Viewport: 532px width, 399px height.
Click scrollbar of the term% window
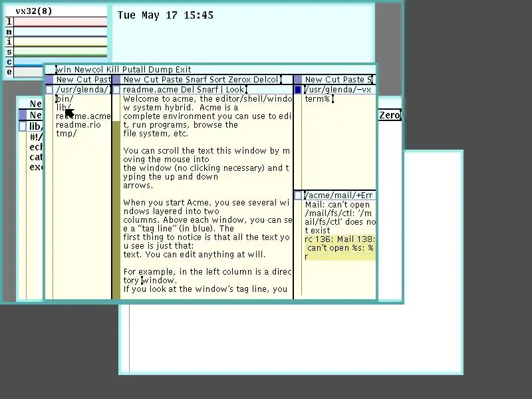(298, 142)
